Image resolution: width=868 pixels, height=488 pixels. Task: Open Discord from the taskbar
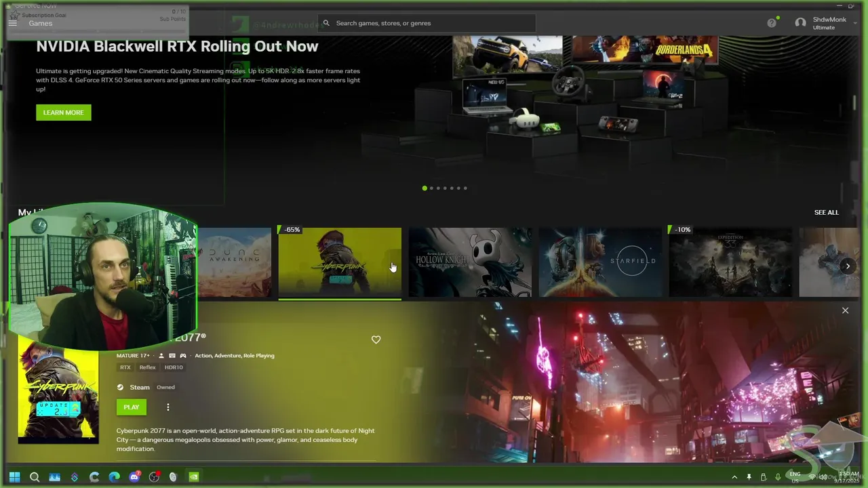coord(134,477)
